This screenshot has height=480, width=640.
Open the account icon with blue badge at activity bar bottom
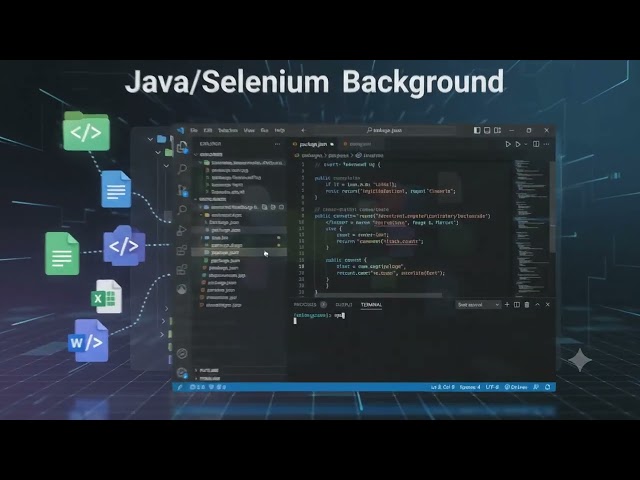click(x=182, y=372)
